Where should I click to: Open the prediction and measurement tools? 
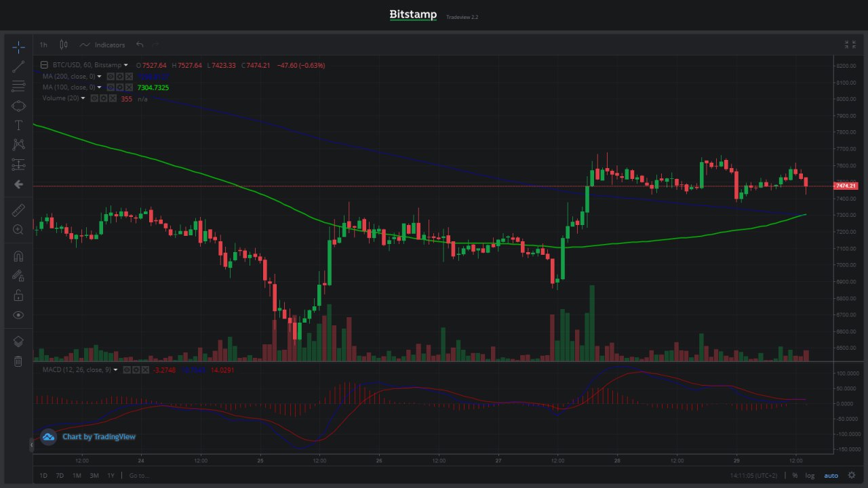pyautogui.click(x=18, y=165)
